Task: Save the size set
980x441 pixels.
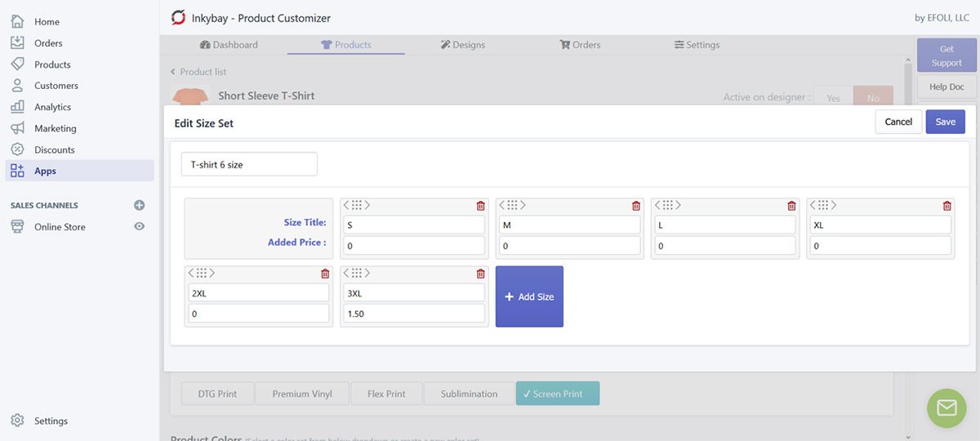Action: (x=946, y=122)
